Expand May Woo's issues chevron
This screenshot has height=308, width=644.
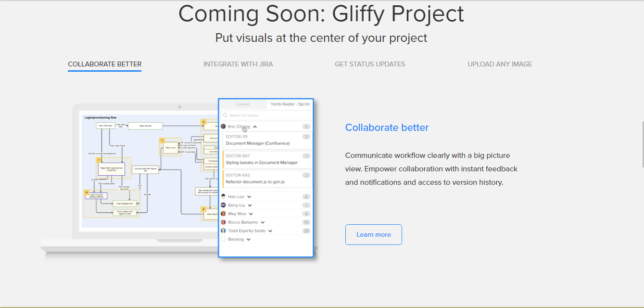[251, 214]
